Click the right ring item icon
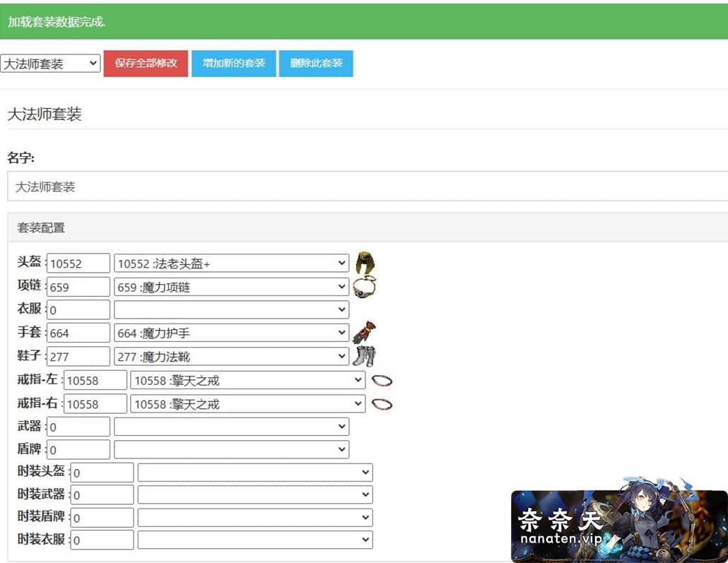The height and width of the screenshot is (563, 728). [382, 404]
